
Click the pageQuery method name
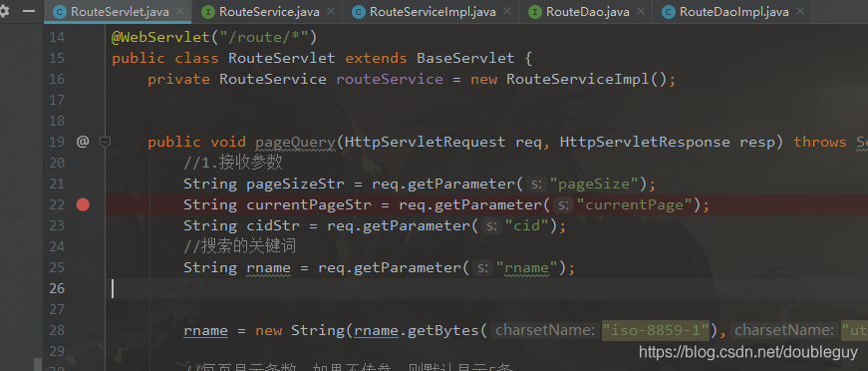point(295,143)
